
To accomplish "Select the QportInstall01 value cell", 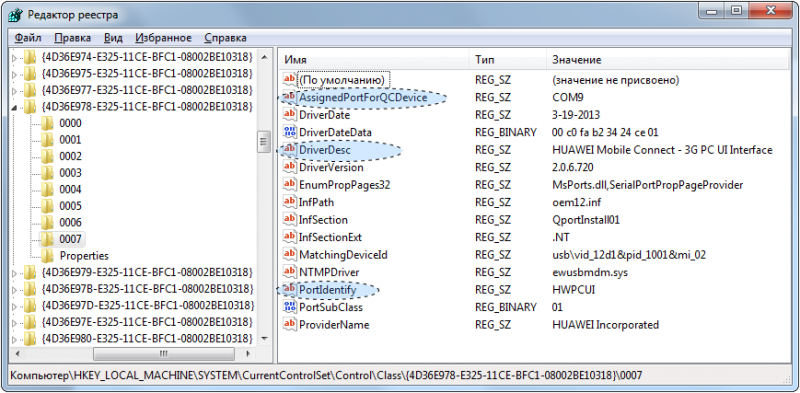I will point(586,219).
